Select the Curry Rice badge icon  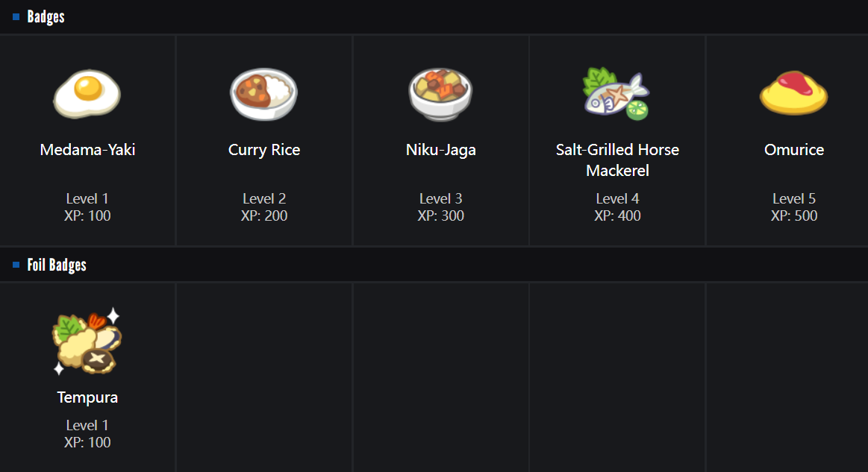[263, 93]
